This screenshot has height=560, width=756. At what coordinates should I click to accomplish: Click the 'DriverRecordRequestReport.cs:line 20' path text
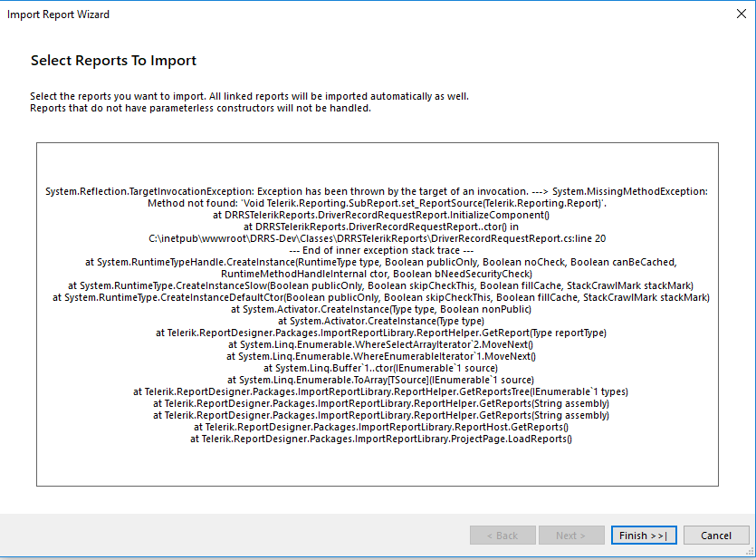377,238
